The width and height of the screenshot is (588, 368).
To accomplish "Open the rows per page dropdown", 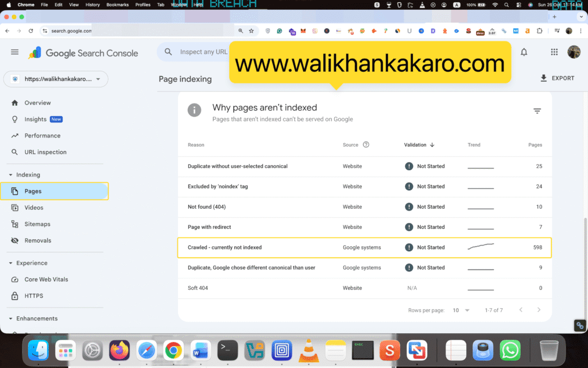I will (461, 310).
